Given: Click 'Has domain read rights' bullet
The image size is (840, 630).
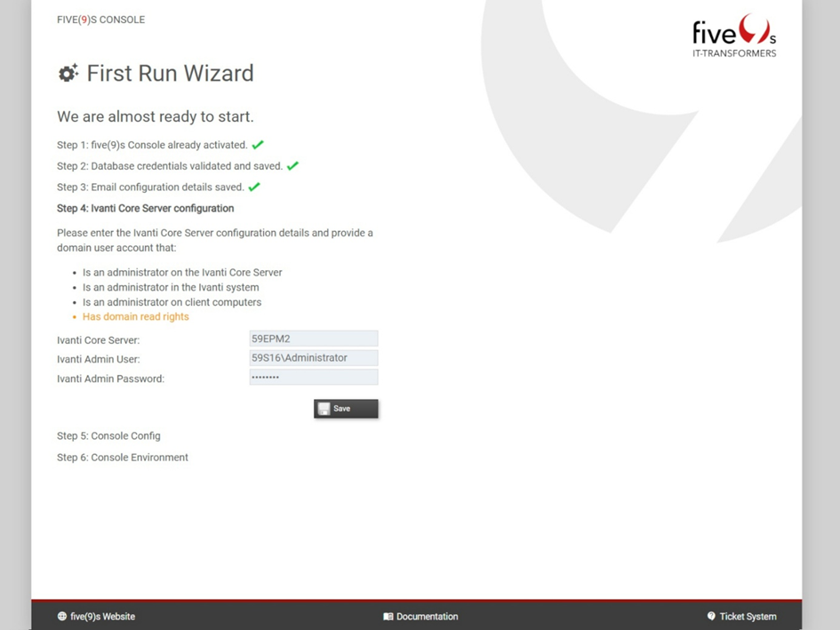Looking at the screenshot, I should click(135, 316).
